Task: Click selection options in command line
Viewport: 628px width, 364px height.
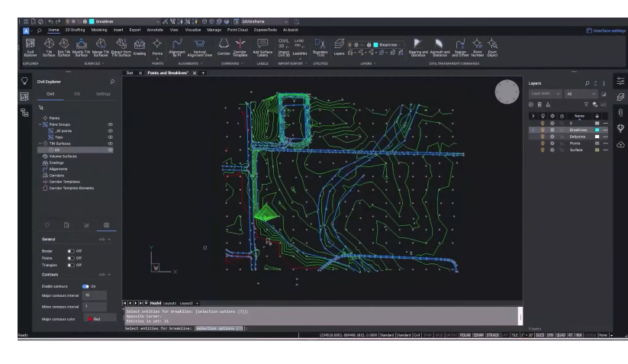Action: (x=219, y=328)
